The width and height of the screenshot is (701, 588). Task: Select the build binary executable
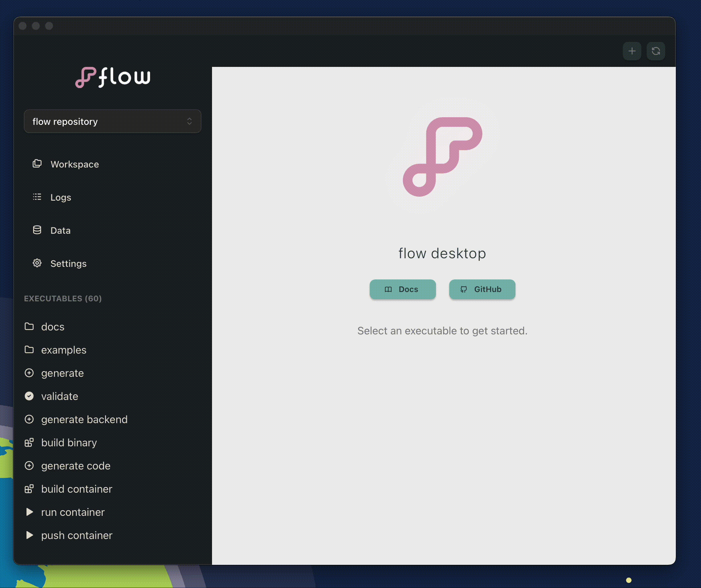[113, 443]
